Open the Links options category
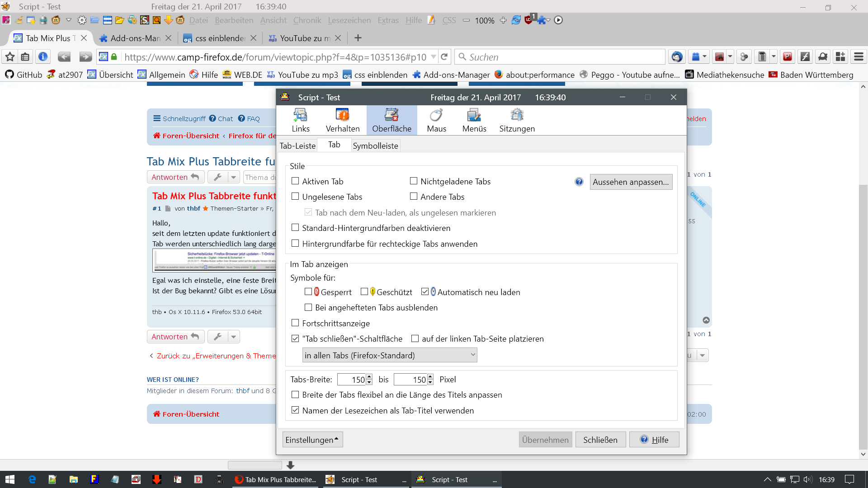Screen dimensions: 868x488 301,120
